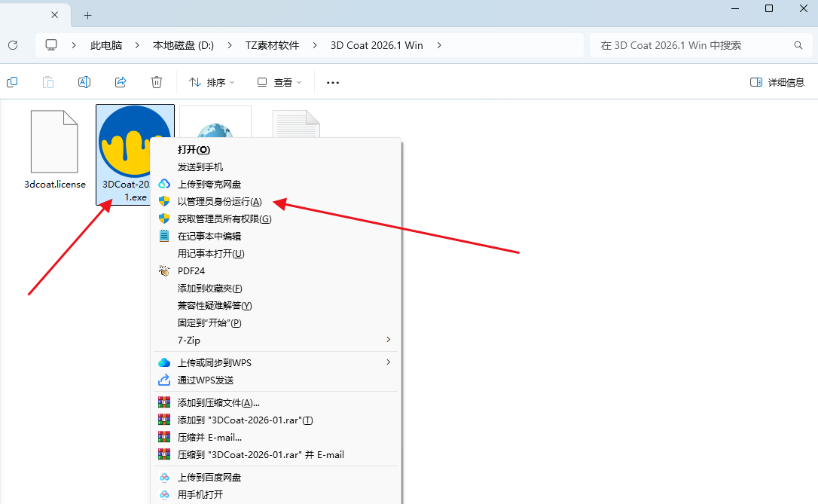Choose 添加到压缩文件(A)...
The image size is (818, 504).
point(276,402)
